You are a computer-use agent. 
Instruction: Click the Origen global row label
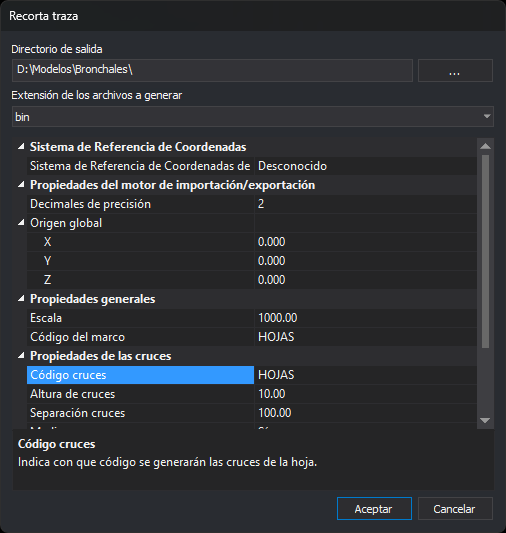66,223
